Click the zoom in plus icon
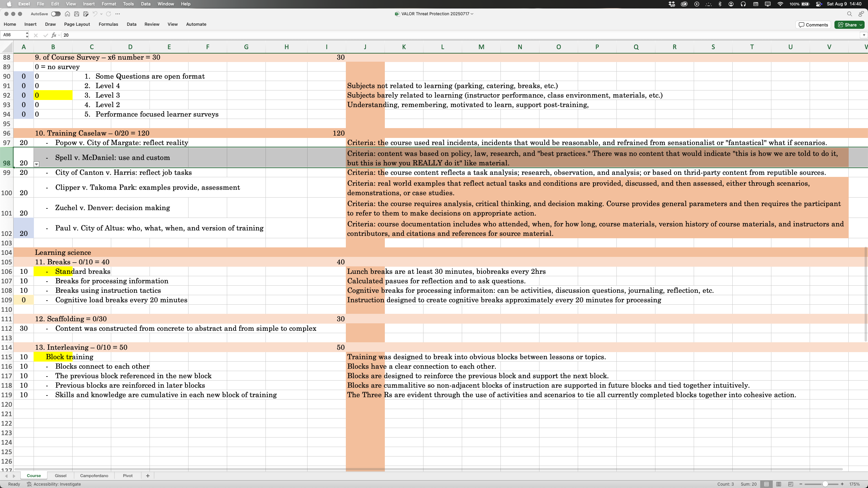 [x=842, y=484]
